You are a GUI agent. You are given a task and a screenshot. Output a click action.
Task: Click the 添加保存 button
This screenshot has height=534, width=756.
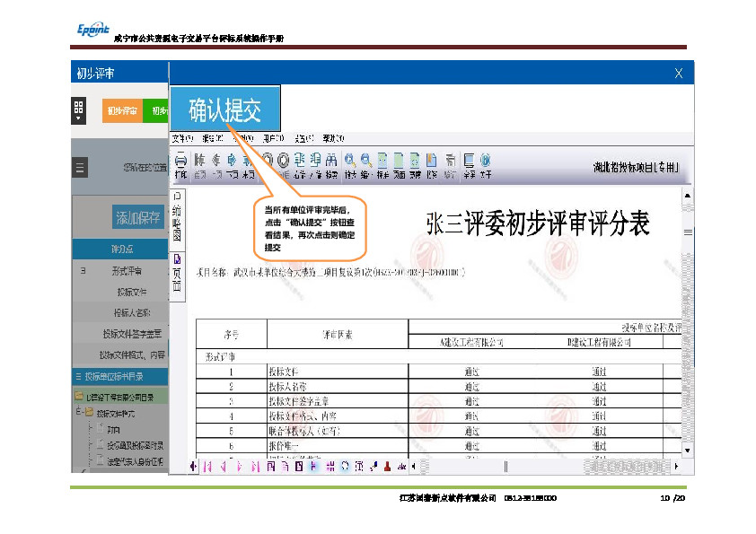point(137,217)
